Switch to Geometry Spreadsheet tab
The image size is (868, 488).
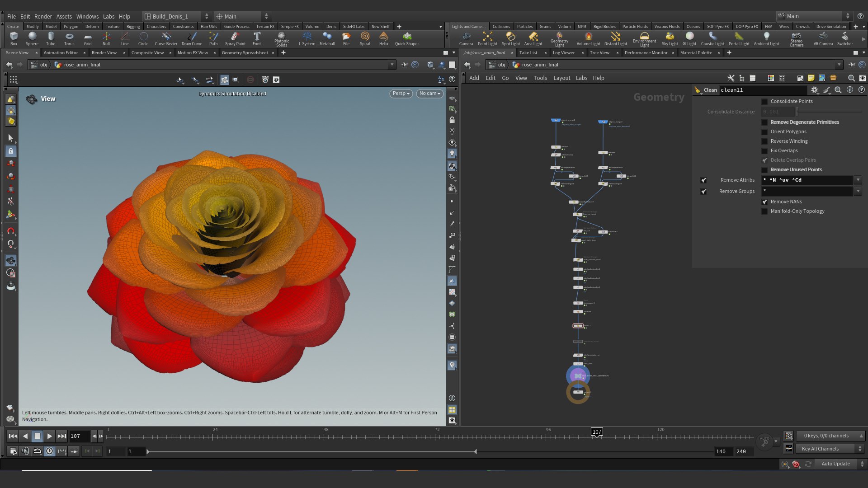245,53
